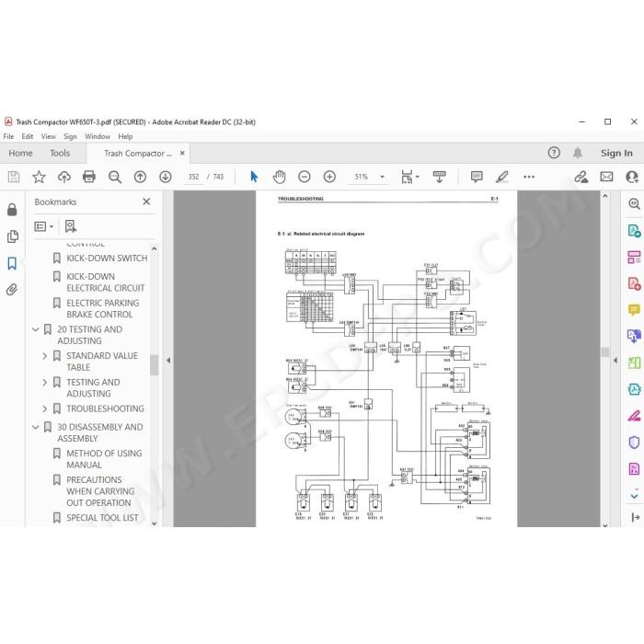Click the Save file icon
The image size is (644, 644).
pos(14,177)
